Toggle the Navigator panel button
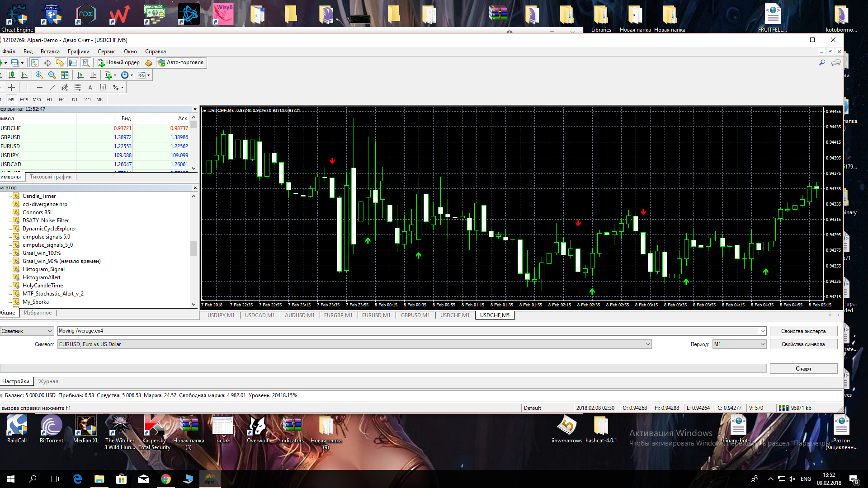 [60, 63]
